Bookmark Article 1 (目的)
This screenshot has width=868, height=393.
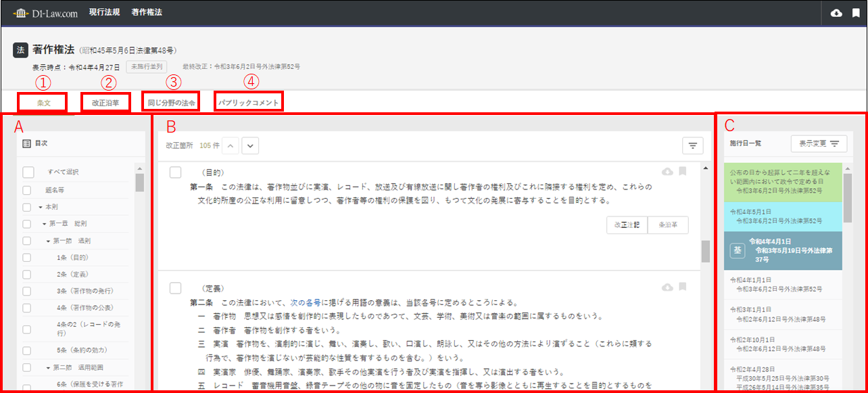pos(683,172)
